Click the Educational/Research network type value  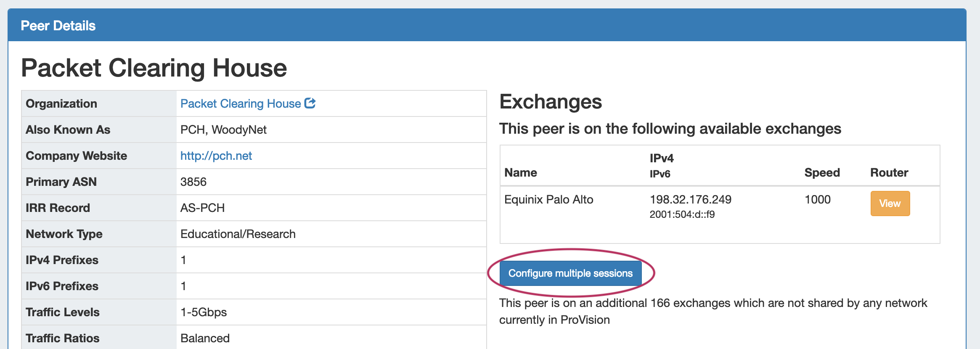[238, 234]
